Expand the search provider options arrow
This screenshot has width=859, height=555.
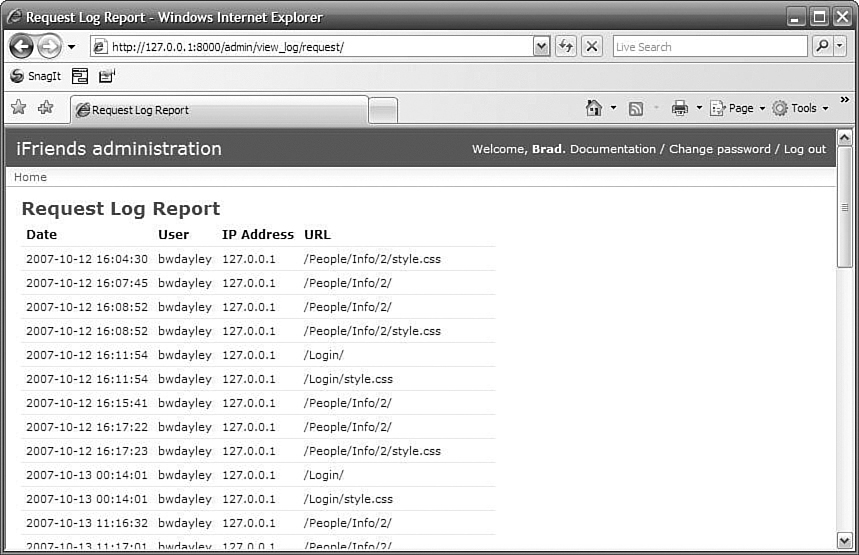click(839, 46)
